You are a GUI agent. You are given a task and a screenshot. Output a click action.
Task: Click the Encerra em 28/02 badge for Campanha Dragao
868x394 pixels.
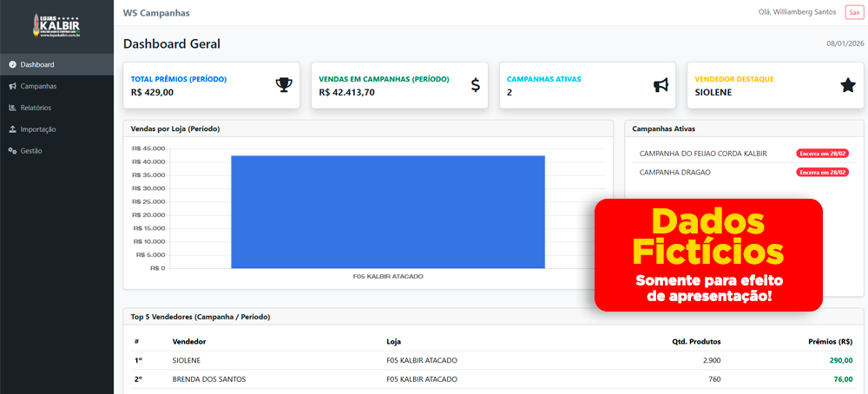822,173
